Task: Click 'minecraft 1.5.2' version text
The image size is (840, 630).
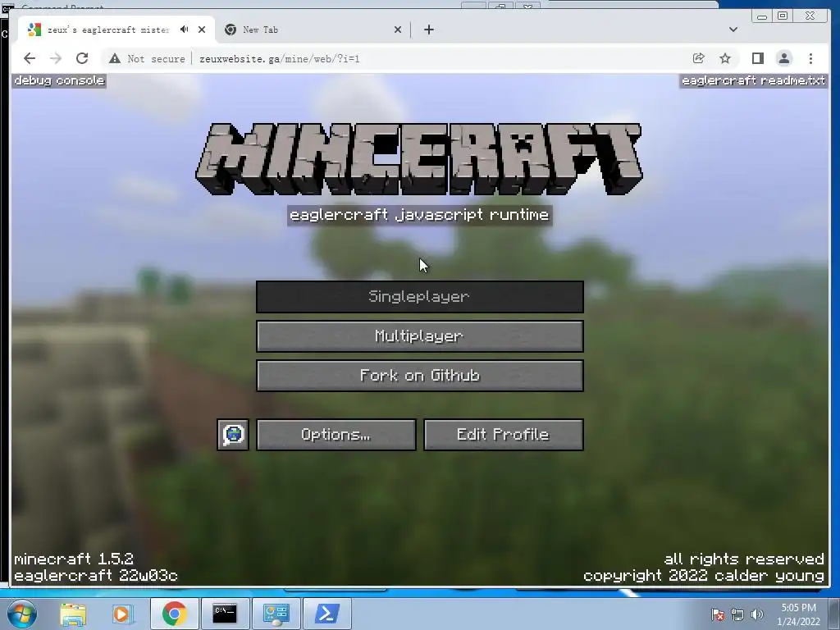Action: pos(74,559)
